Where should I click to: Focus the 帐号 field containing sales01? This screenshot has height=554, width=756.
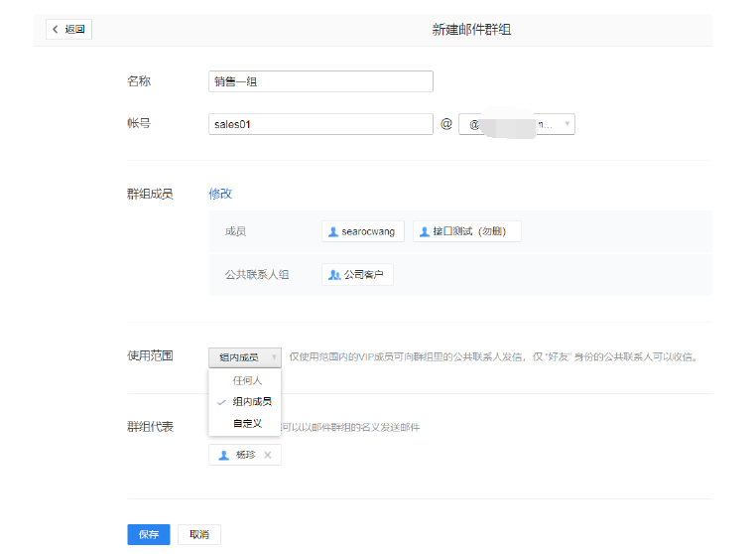pyautogui.click(x=320, y=124)
